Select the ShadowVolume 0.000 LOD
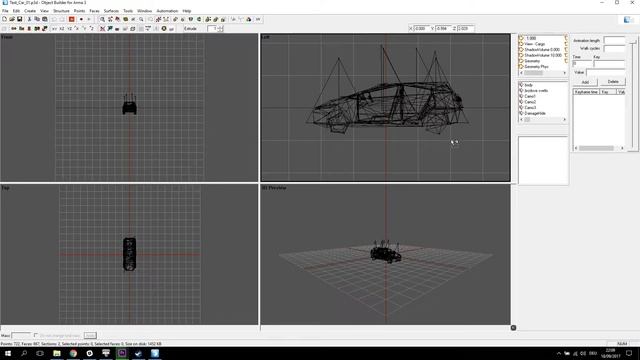Viewport: 640px width, 360px height. (x=542, y=49)
